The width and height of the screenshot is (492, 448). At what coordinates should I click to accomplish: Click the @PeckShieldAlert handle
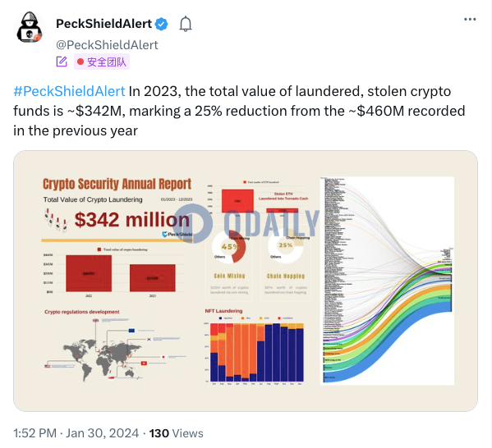click(107, 45)
